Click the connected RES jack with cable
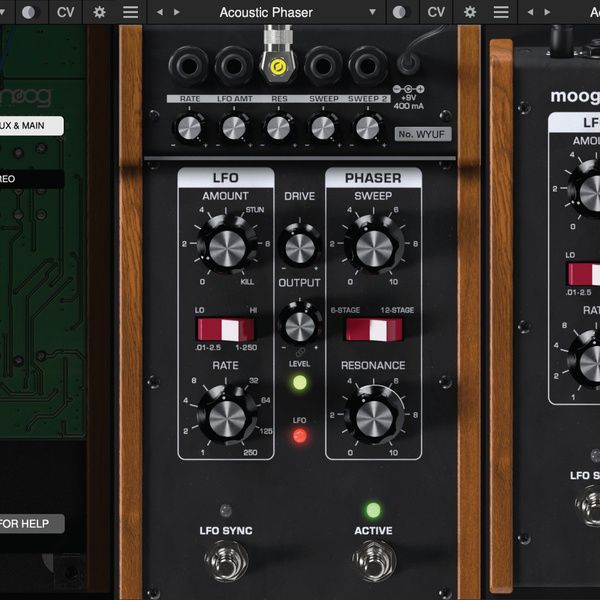Image resolution: width=600 pixels, height=600 pixels. [279, 67]
